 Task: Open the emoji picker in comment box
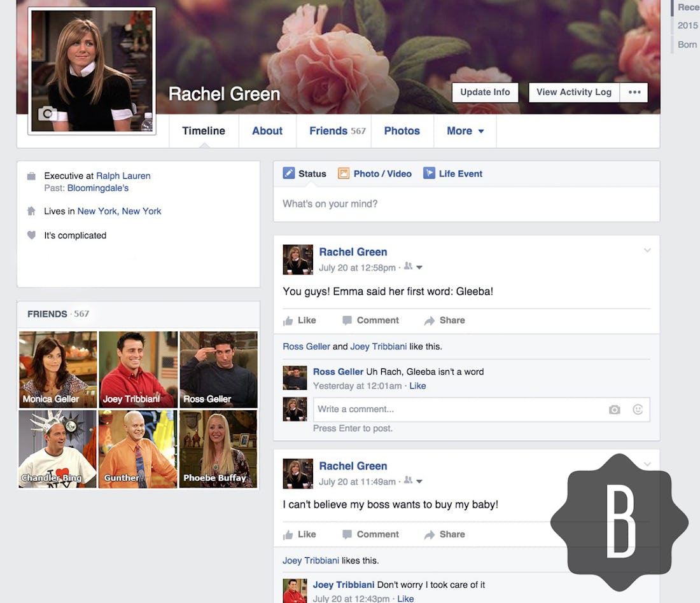(x=638, y=410)
